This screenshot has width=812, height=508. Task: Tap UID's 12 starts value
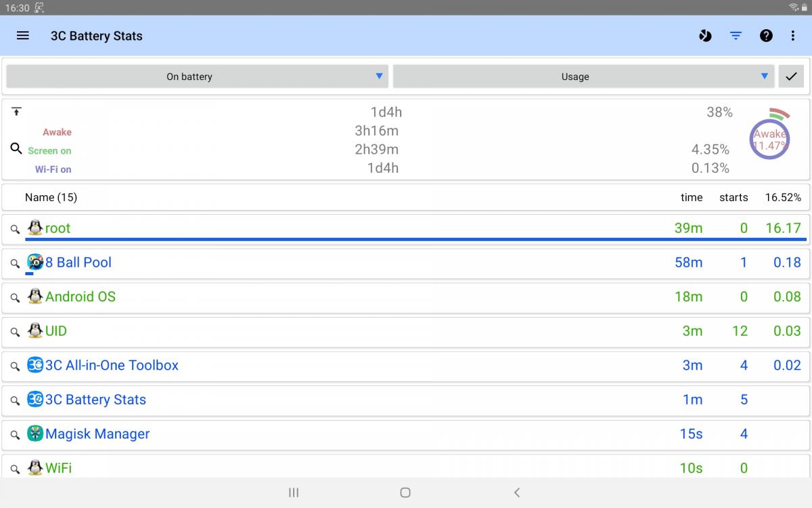tap(740, 331)
